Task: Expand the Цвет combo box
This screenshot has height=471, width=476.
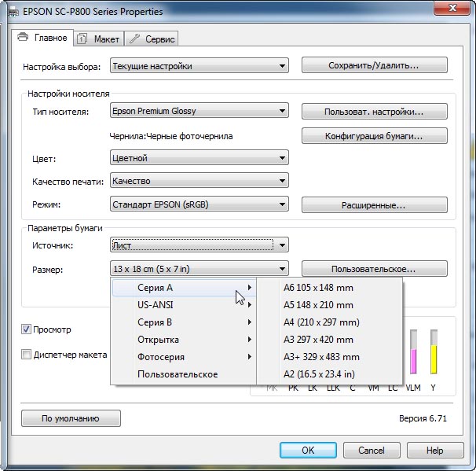Action: pyautogui.click(x=200, y=158)
